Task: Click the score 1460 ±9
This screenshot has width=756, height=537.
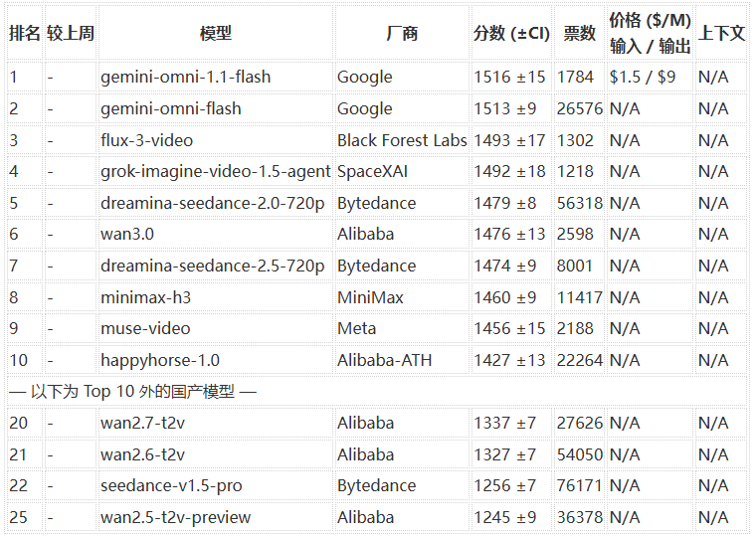Action: (504, 297)
